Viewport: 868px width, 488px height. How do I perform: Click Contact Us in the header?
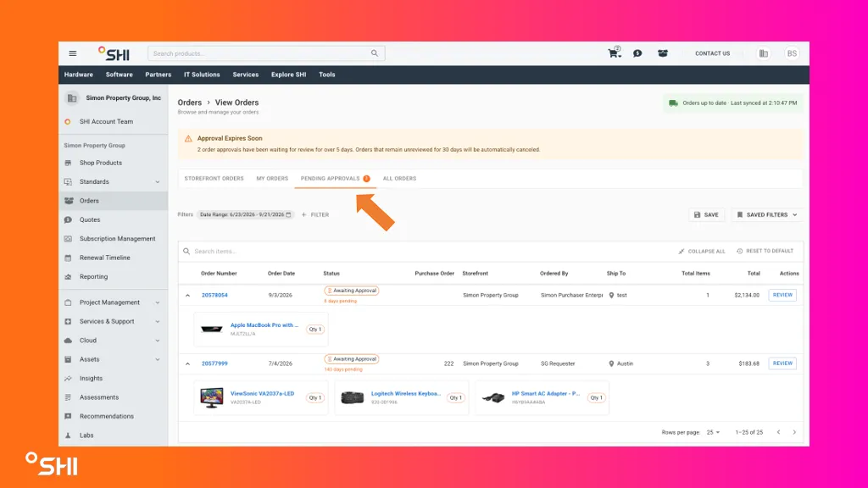pyautogui.click(x=712, y=53)
